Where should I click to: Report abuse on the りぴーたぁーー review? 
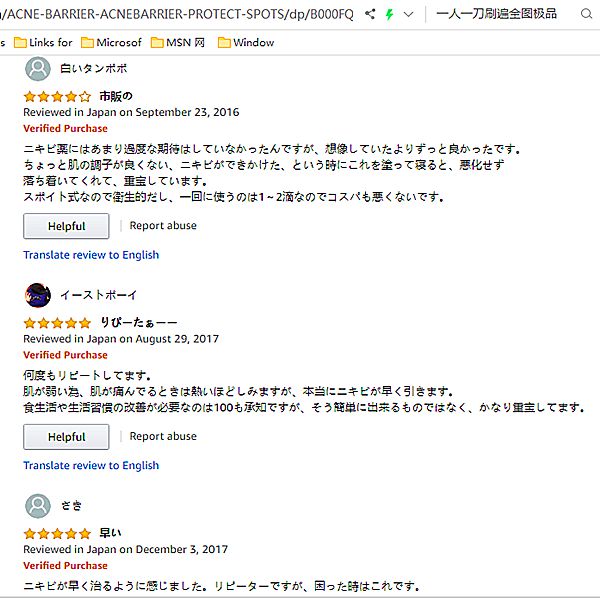click(163, 437)
